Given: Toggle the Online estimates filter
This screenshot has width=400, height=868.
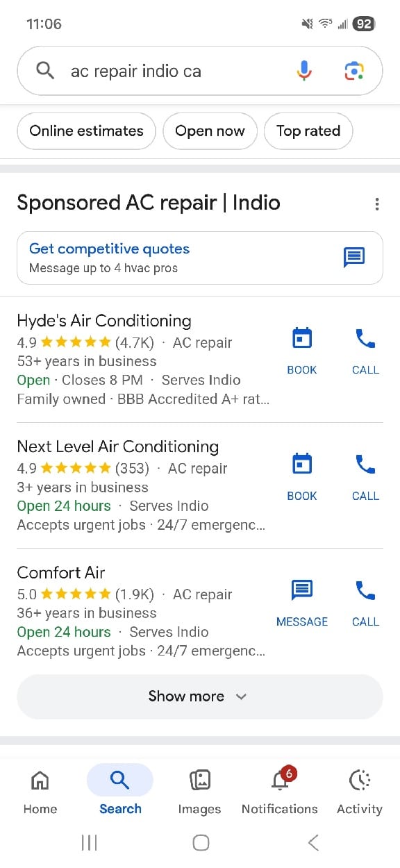Looking at the screenshot, I should (85, 131).
